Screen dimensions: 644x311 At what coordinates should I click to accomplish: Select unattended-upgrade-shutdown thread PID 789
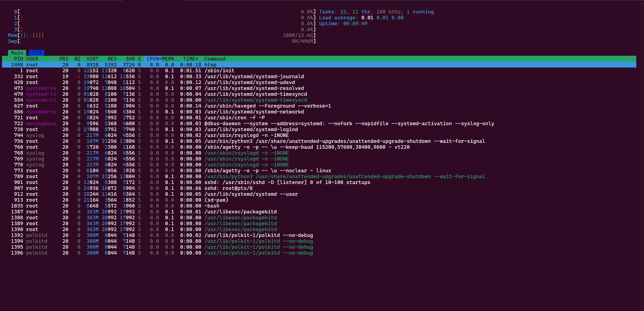tap(319, 177)
